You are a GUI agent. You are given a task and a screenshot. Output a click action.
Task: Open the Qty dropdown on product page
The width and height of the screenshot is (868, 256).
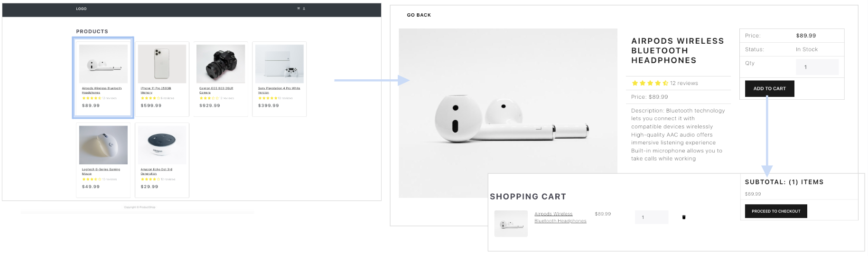pyautogui.click(x=816, y=67)
